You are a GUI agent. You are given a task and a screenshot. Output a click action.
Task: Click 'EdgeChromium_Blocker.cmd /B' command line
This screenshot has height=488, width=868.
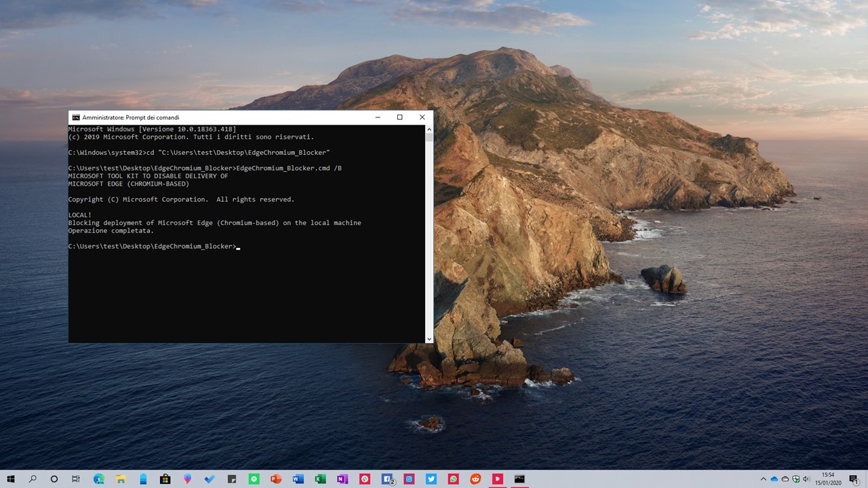click(x=205, y=168)
